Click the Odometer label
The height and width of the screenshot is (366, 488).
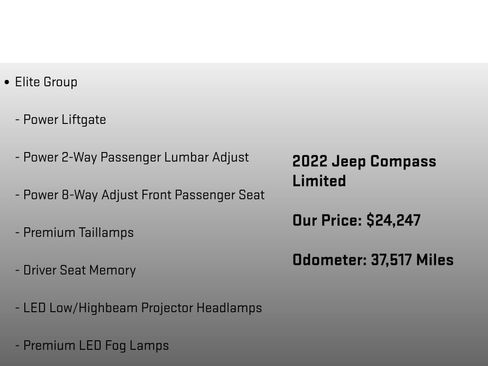click(329, 260)
